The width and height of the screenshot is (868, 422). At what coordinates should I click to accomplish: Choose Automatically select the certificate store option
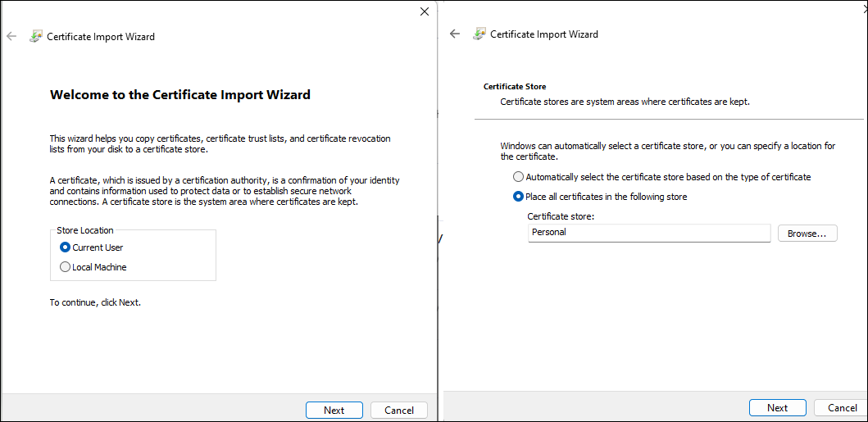(518, 177)
